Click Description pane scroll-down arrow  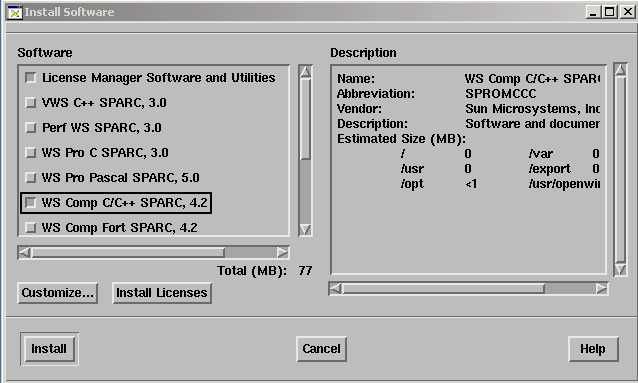coord(620,269)
